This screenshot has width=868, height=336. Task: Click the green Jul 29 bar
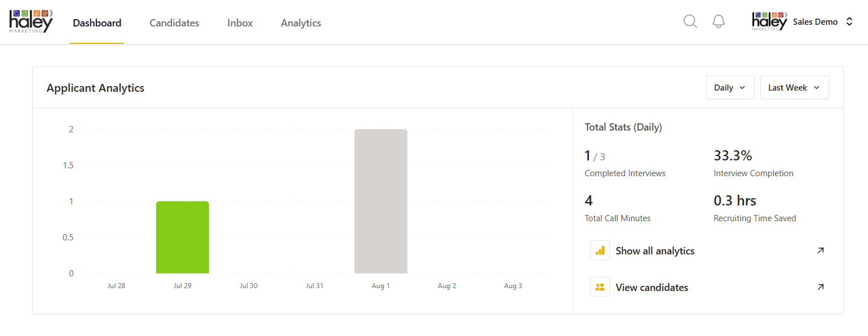183,237
